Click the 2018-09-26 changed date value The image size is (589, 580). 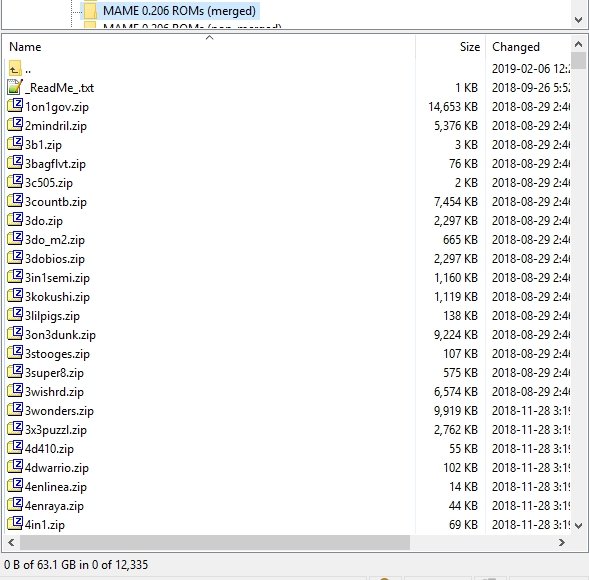click(x=531, y=88)
